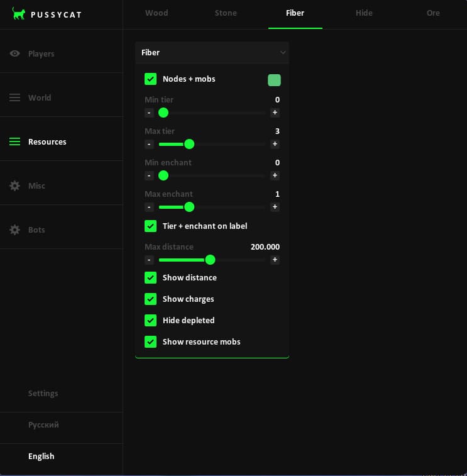Switch language to Русский
This screenshot has height=476, width=467.
click(44, 424)
